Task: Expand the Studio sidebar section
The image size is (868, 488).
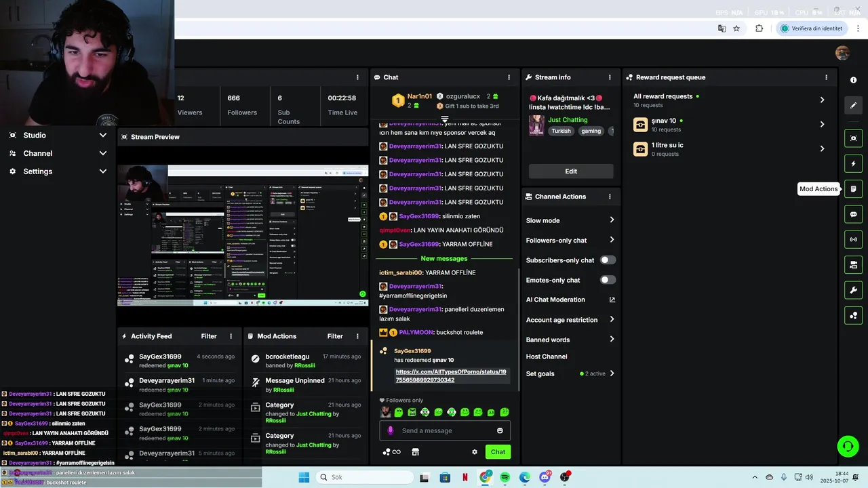Action: [58, 135]
